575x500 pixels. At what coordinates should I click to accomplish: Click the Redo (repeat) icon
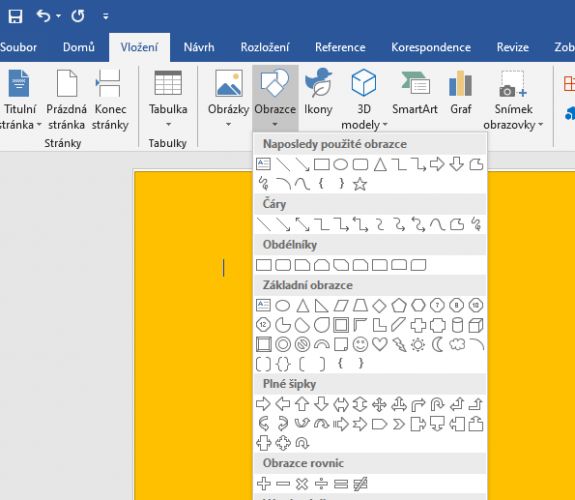78,16
